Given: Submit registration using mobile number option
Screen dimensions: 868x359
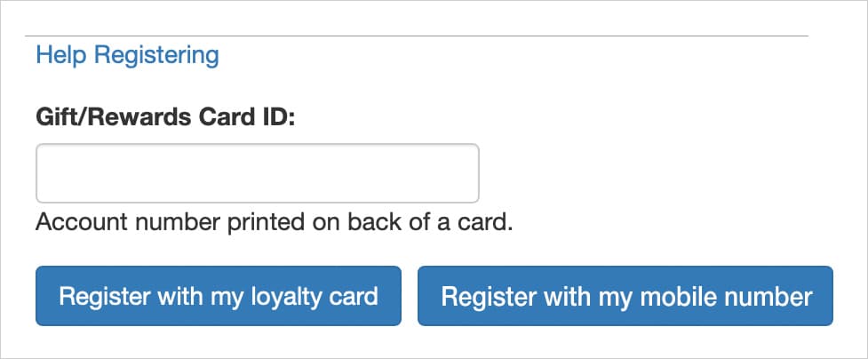Looking at the screenshot, I should point(625,296).
